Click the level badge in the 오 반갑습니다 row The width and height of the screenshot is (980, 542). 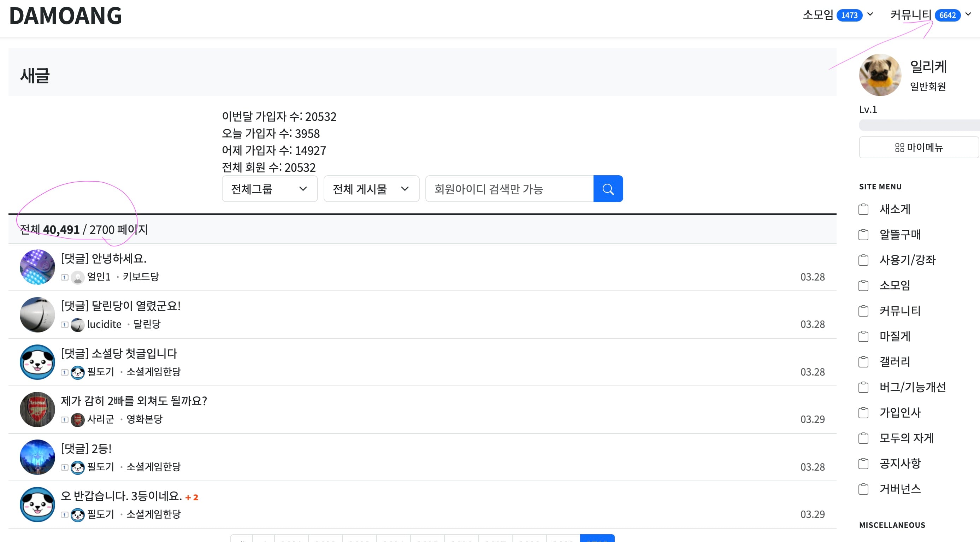[x=65, y=514]
